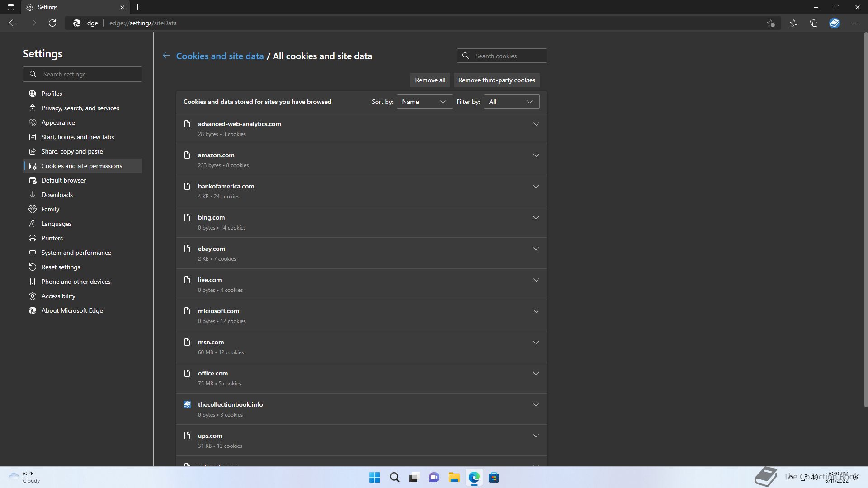The image size is (868, 488).
Task: Open Phone and other devices
Action: click(x=82, y=282)
